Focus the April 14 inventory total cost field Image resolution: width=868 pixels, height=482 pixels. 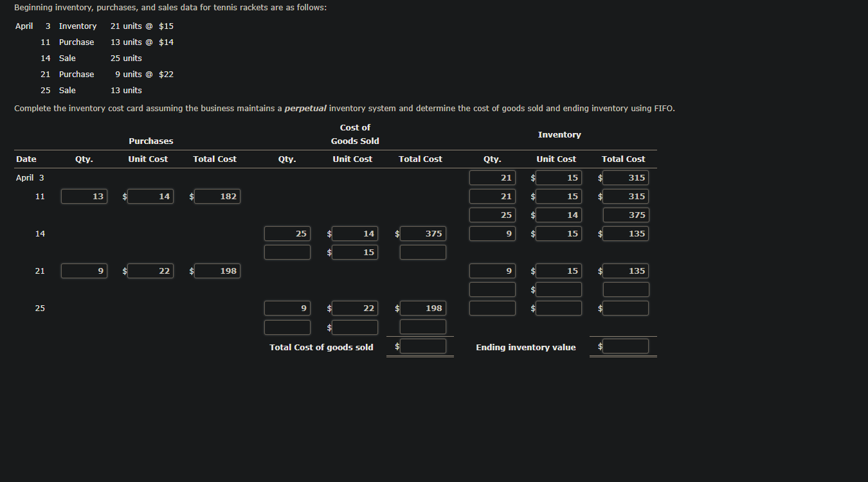point(626,234)
